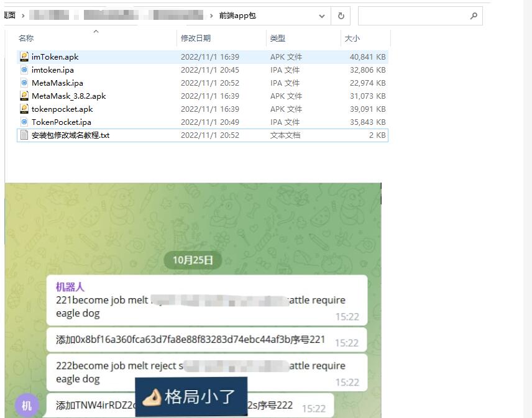Click the TokenPocket.ipa file icon
This screenshot has width=532, height=418.
click(25, 122)
